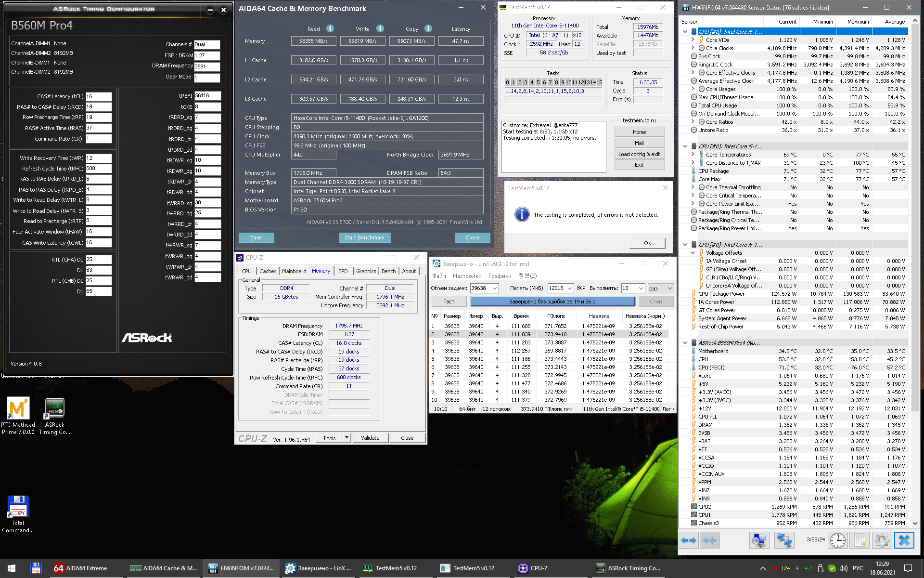This screenshot has height=578, width=924.
Task: Click Start Benchmark button in AIDA64
Action: click(x=364, y=237)
